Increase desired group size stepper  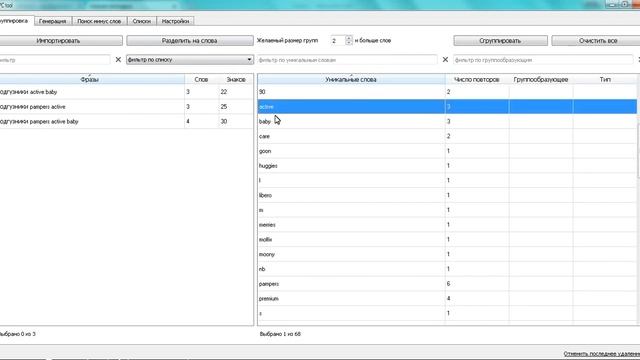coord(349,38)
